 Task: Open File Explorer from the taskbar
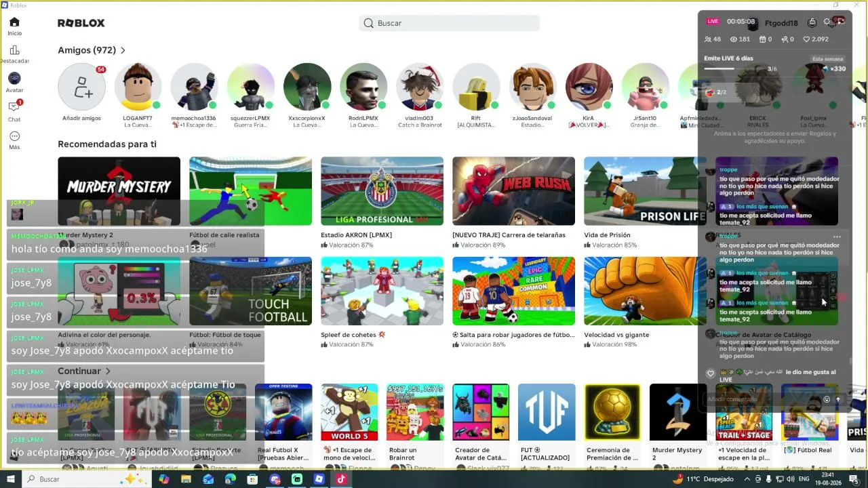[x=186, y=479]
